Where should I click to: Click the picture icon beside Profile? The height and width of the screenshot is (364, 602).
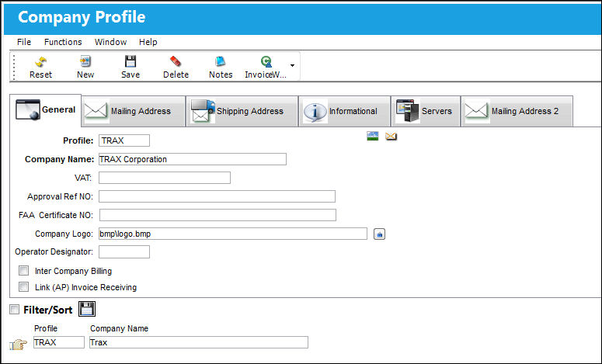[372, 136]
